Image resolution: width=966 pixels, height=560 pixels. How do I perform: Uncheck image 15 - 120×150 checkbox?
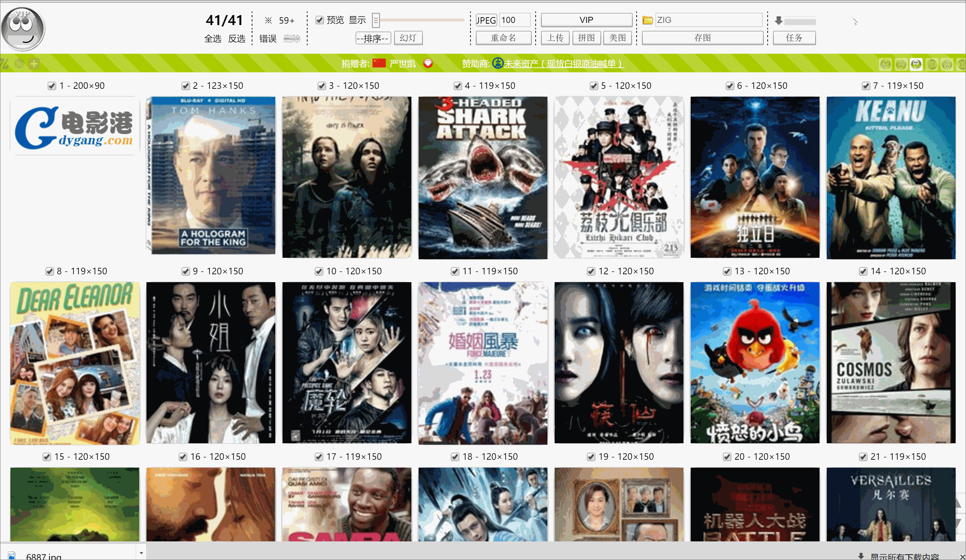coord(47,457)
